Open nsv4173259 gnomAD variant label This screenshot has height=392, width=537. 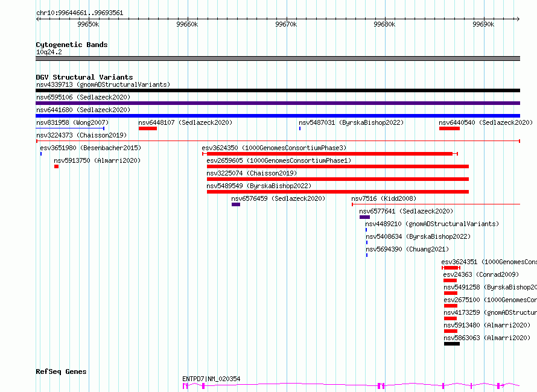pos(490,312)
